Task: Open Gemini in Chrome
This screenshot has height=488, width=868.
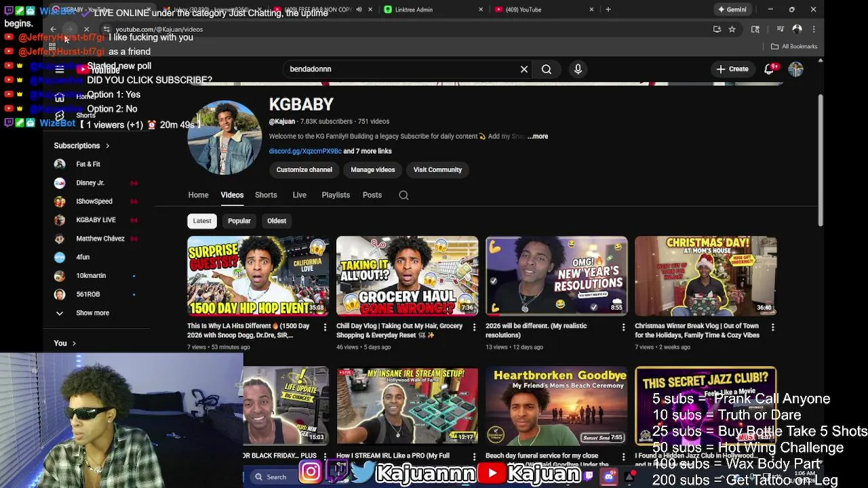Action: [733, 9]
